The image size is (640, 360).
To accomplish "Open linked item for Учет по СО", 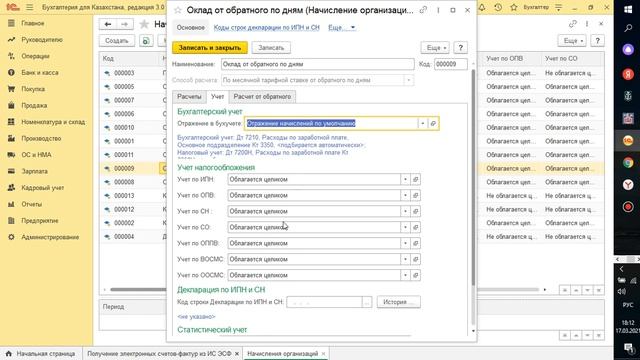I will [x=416, y=227].
